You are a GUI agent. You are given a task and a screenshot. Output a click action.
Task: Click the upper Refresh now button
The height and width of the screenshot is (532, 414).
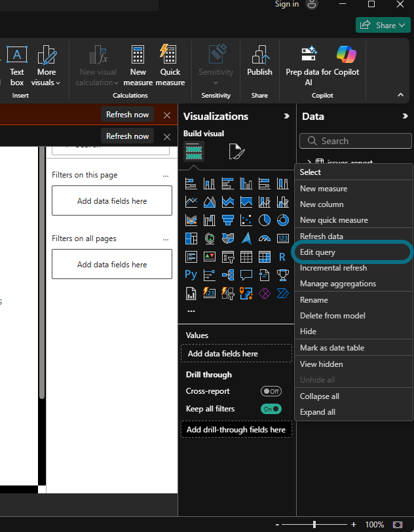click(x=127, y=115)
